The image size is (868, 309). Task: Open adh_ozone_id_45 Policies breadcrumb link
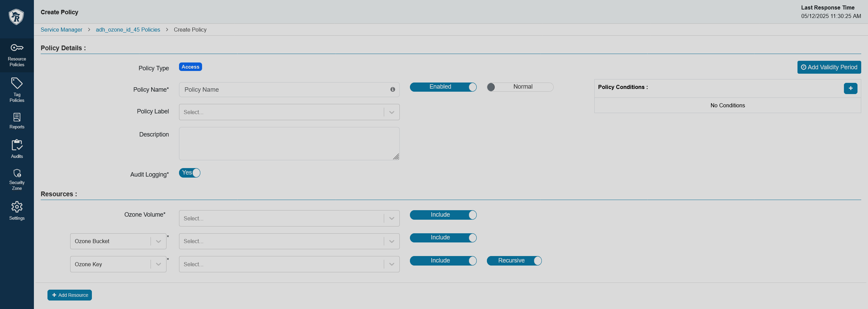[128, 30]
